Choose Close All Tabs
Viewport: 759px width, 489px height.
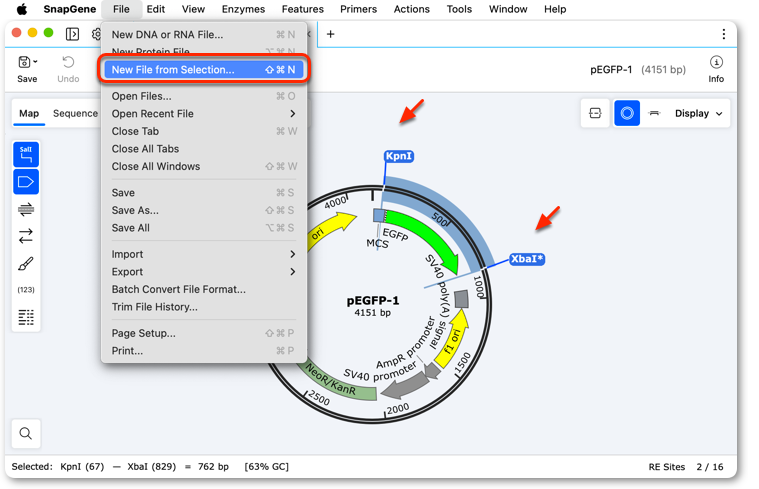pyautogui.click(x=203, y=149)
